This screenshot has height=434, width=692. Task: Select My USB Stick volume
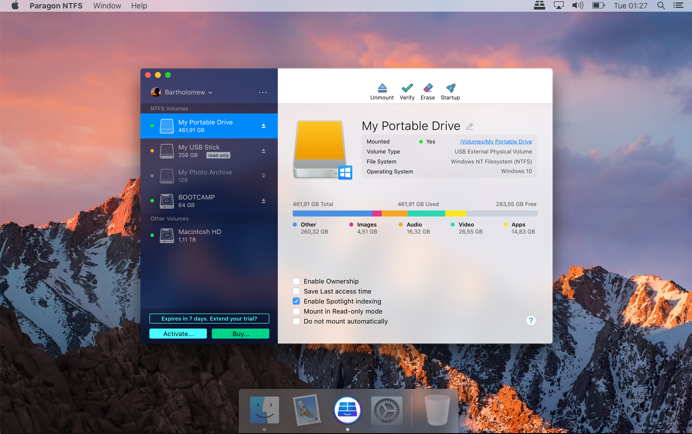click(x=209, y=151)
